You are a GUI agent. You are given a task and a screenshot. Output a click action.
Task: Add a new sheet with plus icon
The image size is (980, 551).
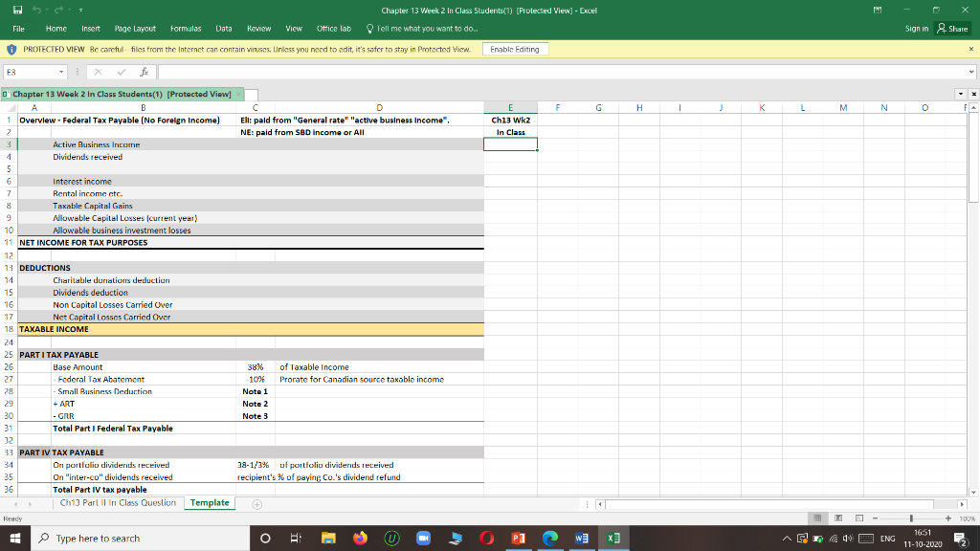pyautogui.click(x=256, y=504)
